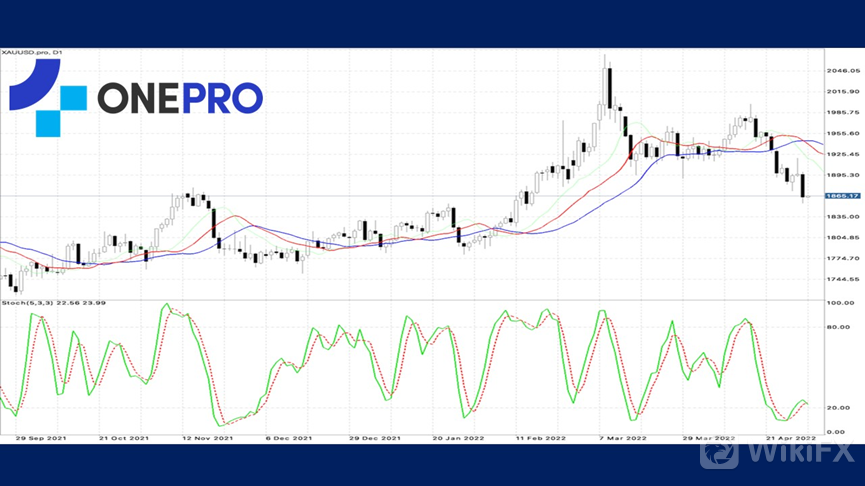Click the stochastic 80.00 level label
Image resolution: width=865 pixels, height=486 pixels.
point(839,327)
